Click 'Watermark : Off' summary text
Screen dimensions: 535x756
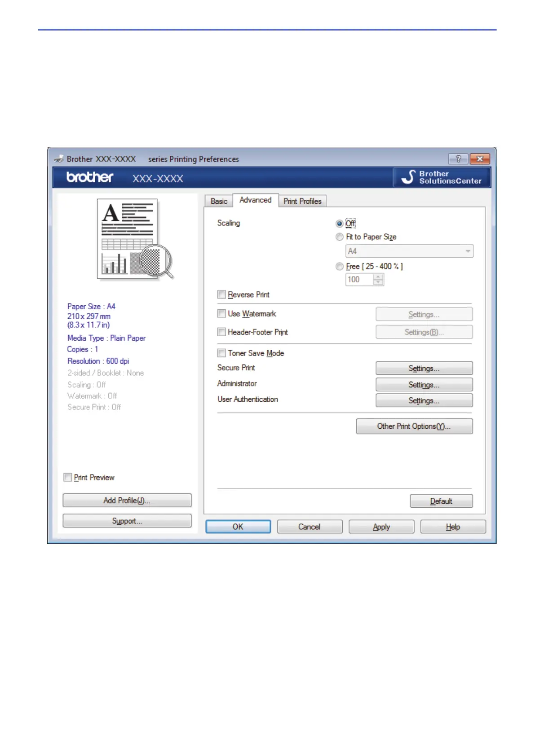click(x=92, y=396)
